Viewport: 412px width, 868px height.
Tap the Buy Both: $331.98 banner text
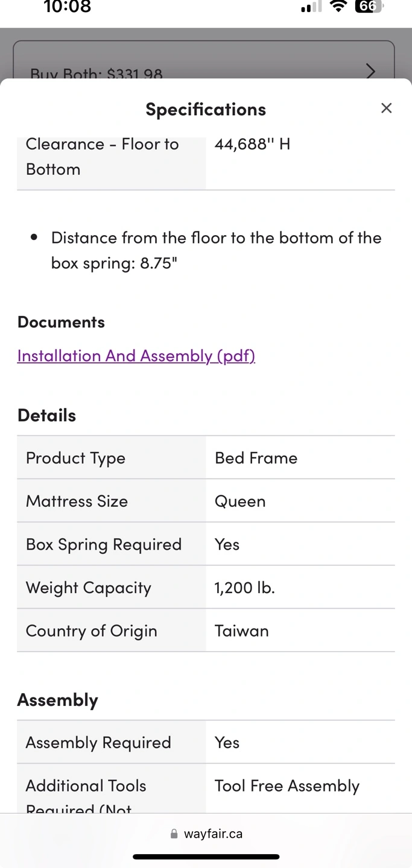coord(97,74)
